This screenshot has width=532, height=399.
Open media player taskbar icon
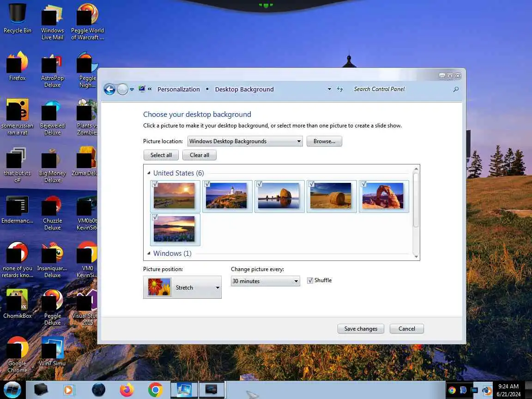click(68, 390)
